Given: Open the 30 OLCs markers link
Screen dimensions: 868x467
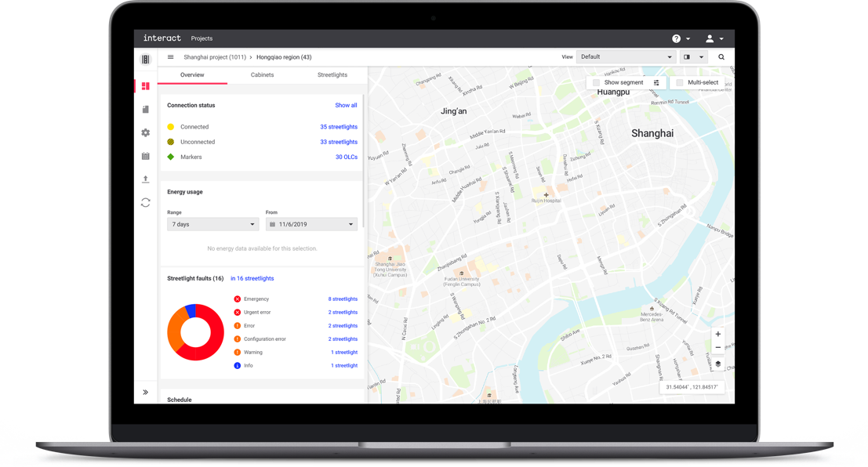Looking at the screenshot, I should (347, 157).
